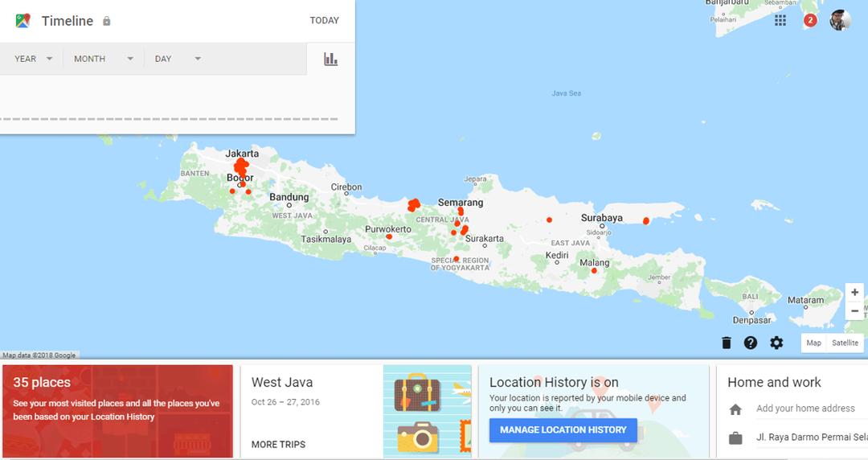Click the Bandung city label on map
The height and width of the screenshot is (460, 868).
tap(289, 197)
